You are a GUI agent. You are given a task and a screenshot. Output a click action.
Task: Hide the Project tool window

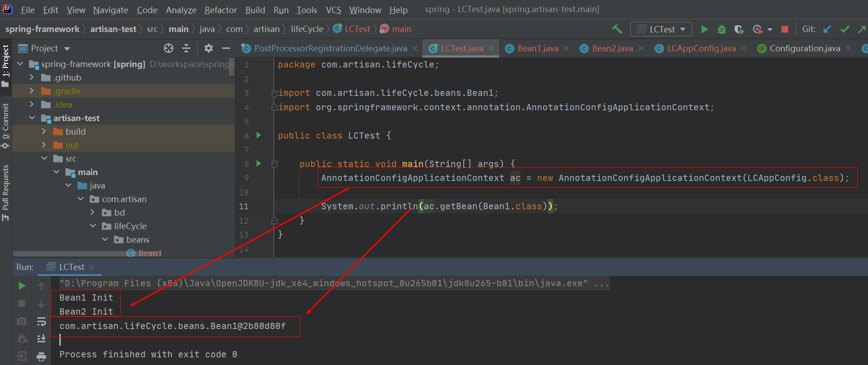pos(226,48)
